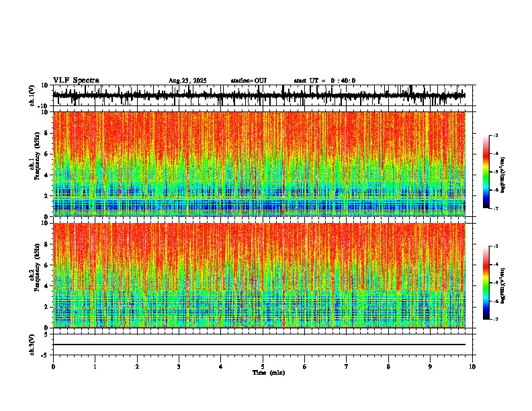Click the "8" kHz tick on ch.1 frequency axis
Viewport: 532px width, 411px height.
(x=47, y=133)
